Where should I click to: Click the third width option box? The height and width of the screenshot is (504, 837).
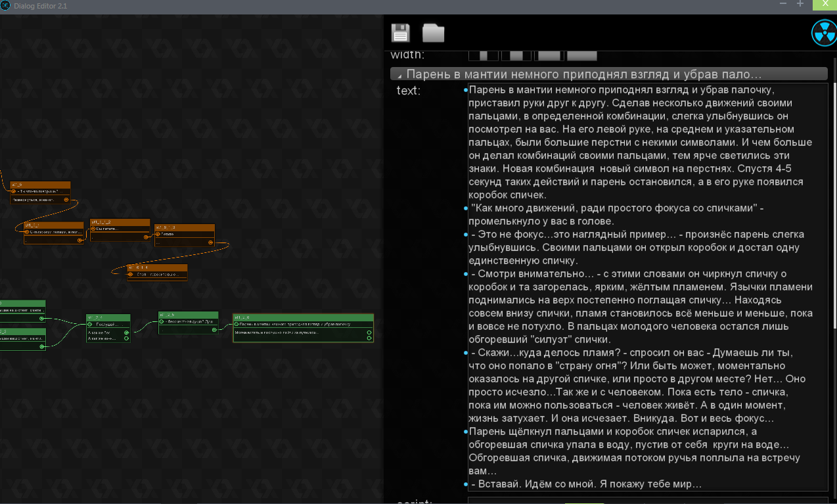549,55
